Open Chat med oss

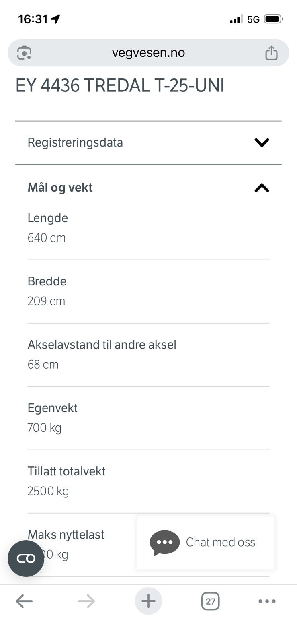[205, 543]
